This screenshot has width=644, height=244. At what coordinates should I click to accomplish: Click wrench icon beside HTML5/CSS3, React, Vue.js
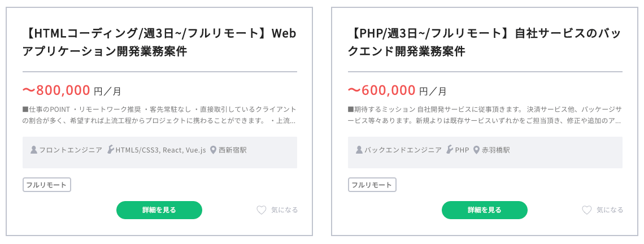coord(110,150)
